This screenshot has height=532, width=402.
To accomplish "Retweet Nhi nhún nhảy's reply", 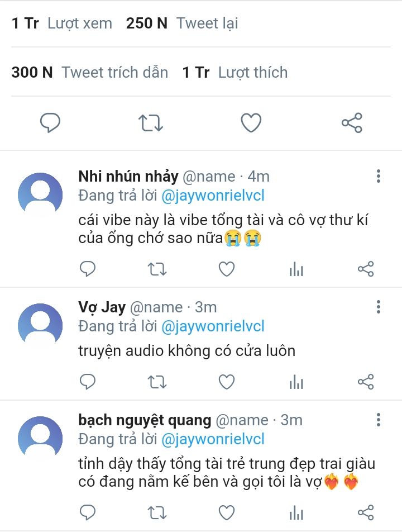I will pyautogui.click(x=157, y=269).
